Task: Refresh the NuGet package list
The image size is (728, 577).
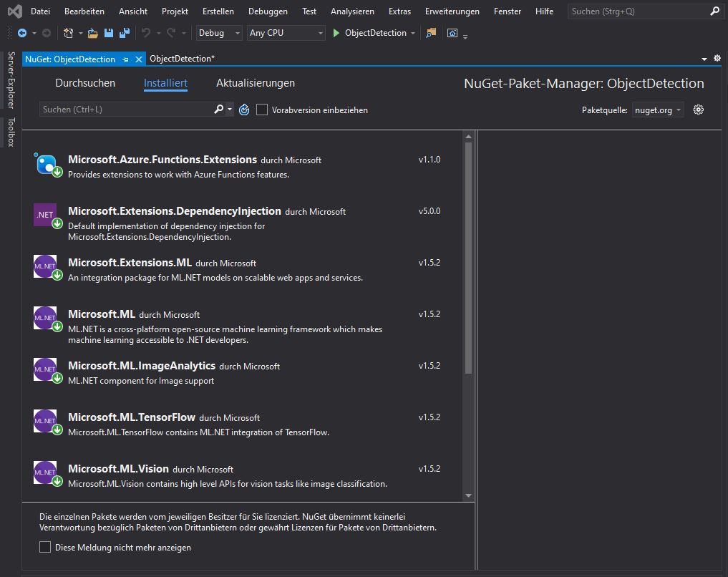Action: point(243,110)
